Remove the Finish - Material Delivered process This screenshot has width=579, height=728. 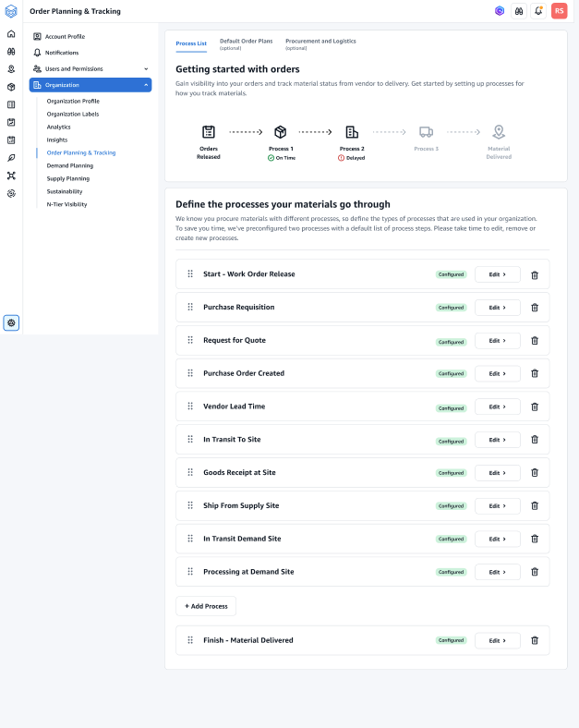pos(535,640)
